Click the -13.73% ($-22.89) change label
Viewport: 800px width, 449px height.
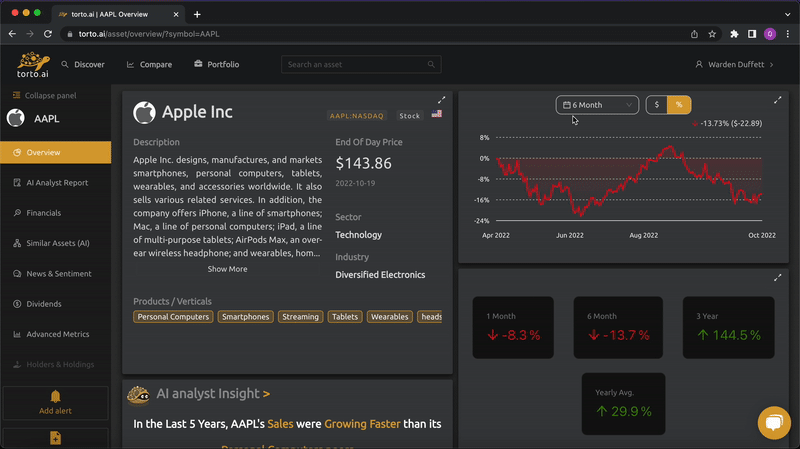728,123
